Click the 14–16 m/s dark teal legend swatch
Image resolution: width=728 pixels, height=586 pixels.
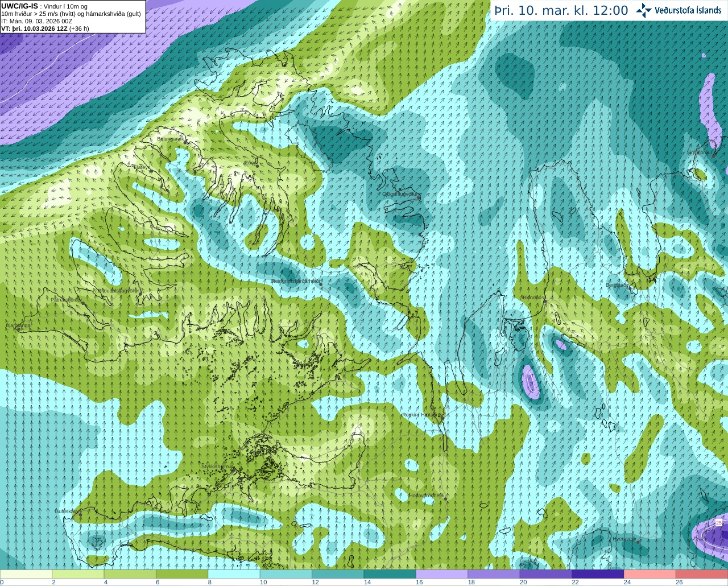click(x=390, y=574)
